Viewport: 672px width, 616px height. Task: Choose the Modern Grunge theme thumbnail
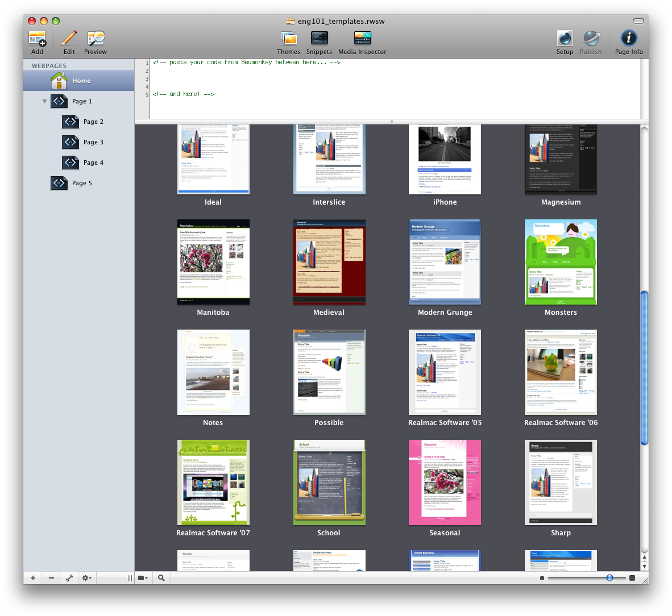[x=445, y=262]
